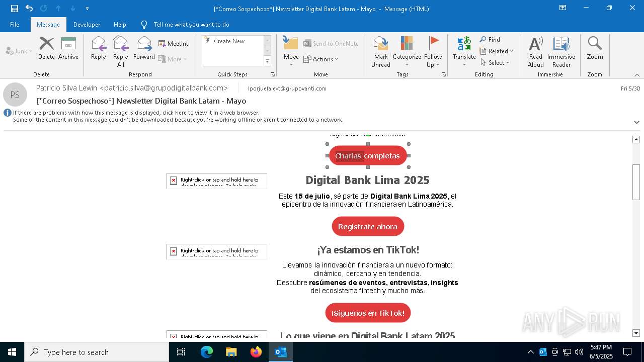Save the message with the floppy disk icon
The image size is (644, 362).
coord(14,9)
